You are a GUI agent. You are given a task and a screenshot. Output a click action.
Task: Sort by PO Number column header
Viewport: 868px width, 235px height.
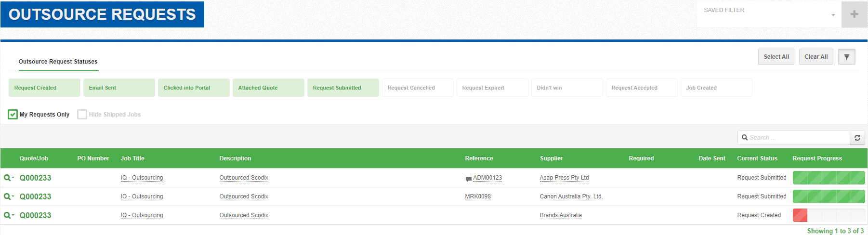click(93, 158)
